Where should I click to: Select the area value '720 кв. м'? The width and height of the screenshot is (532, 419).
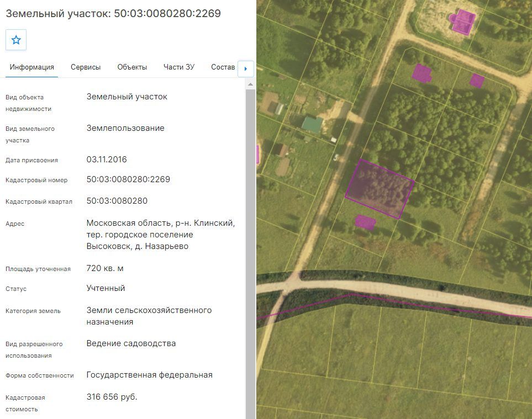(x=105, y=268)
